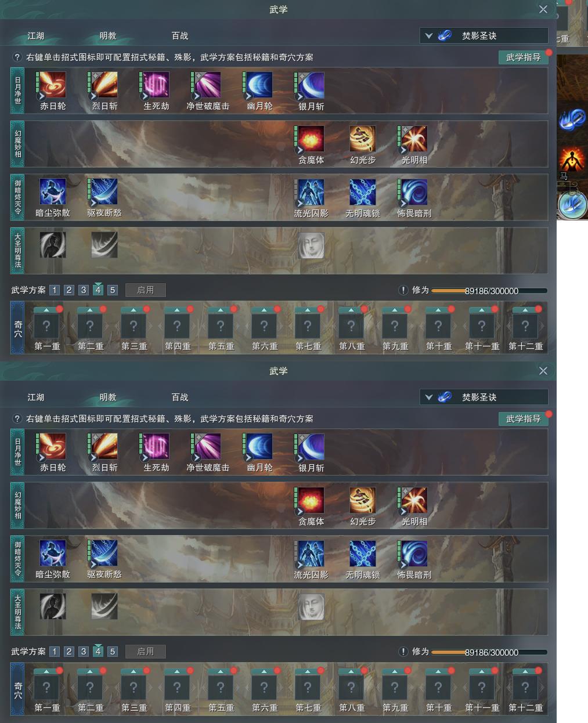This screenshot has width=588, height=723.
Task: Click the 怖畏暗刑 swirl icon in lower window
Action: pyautogui.click(x=414, y=554)
